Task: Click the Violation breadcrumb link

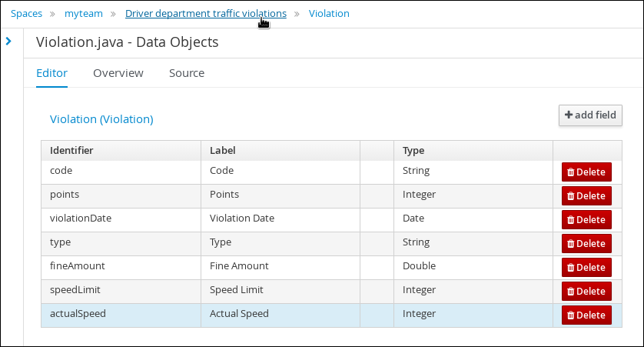Action: pyautogui.click(x=329, y=14)
